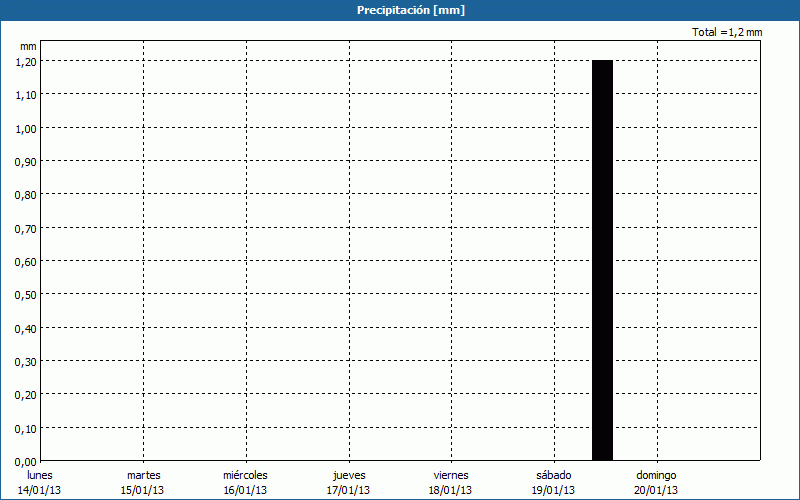Click the 'Precipitación [mm]' chart title
The height and width of the screenshot is (500, 800).
click(411, 10)
